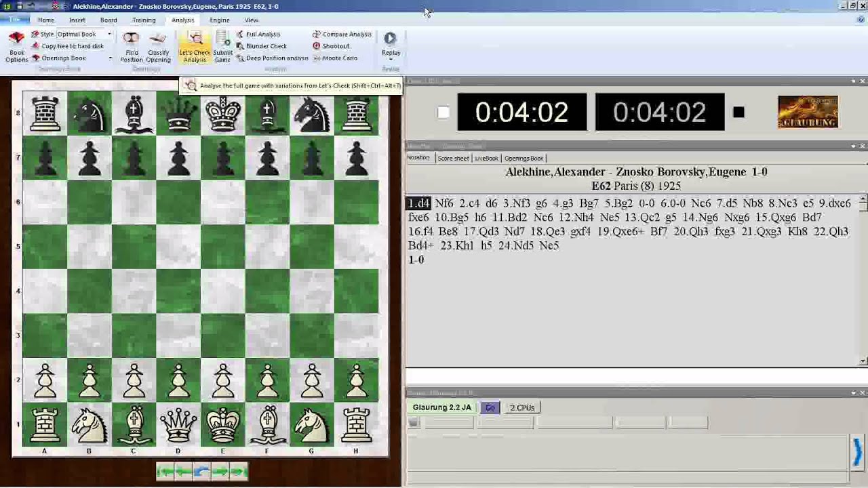Click the notation pane dropdown arrow at top right
The width and height of the screenshot is (868, 488).
[853, 146]
